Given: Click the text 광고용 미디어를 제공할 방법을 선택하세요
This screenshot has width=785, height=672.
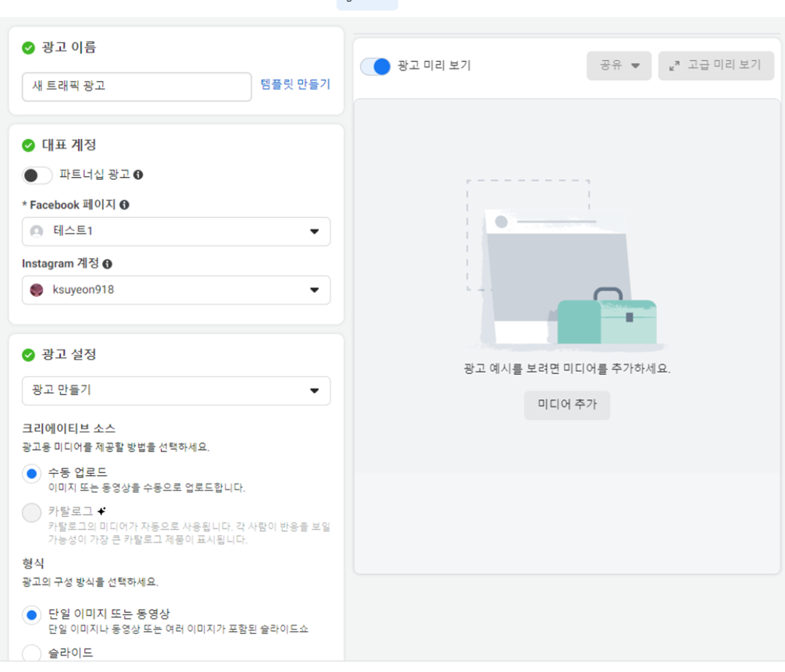Looking at the screenshot, I should point(115,447).
